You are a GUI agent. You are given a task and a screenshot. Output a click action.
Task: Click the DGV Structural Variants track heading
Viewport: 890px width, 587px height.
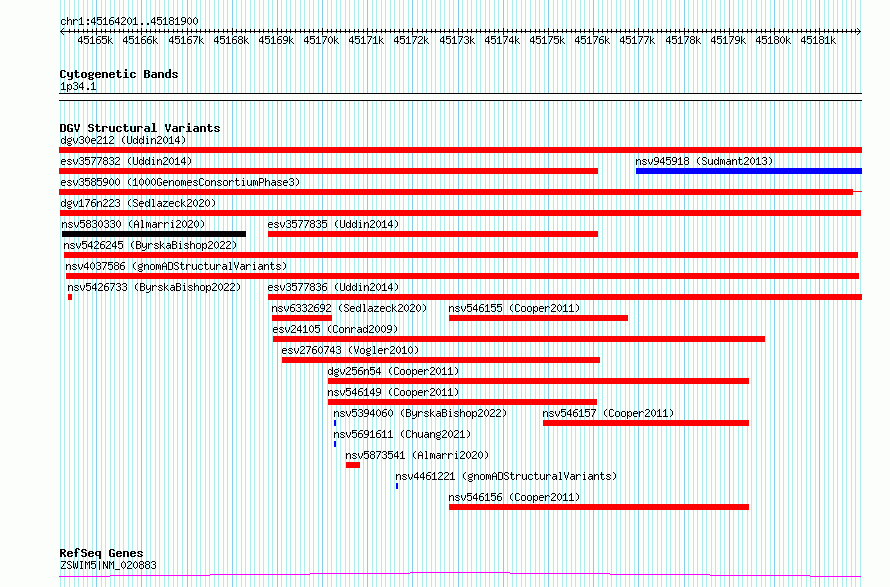[140, 128]
